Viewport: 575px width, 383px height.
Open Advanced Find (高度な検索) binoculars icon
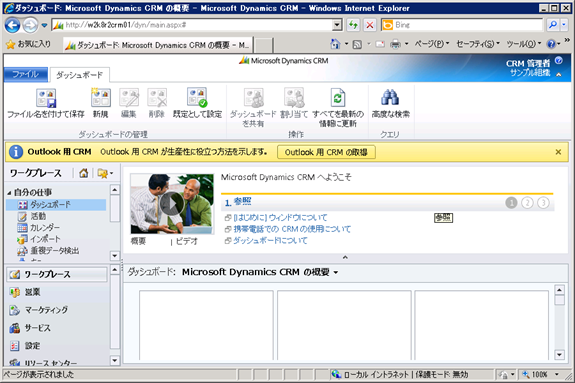pyautogui.click(x=390, y=98)
